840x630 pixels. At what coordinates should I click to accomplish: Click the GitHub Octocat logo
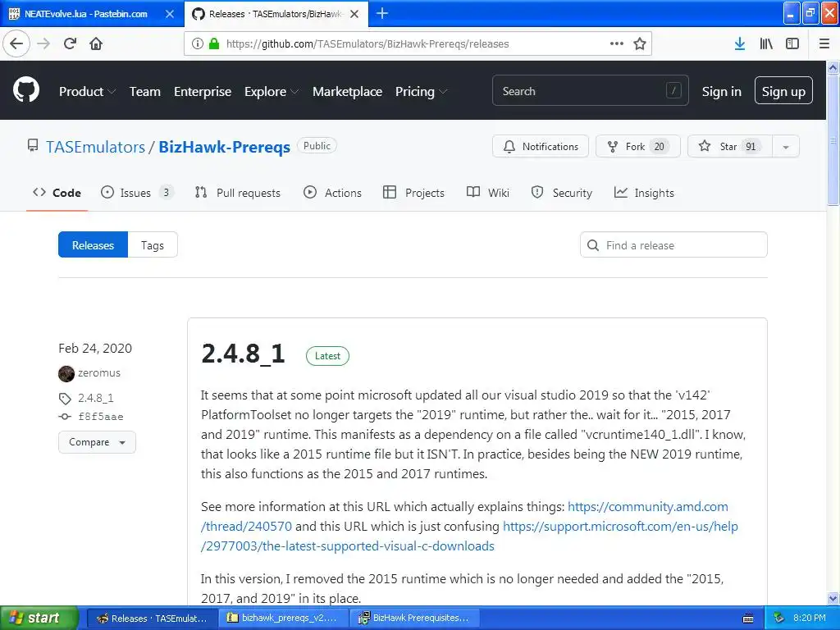[x=26, y=89]
